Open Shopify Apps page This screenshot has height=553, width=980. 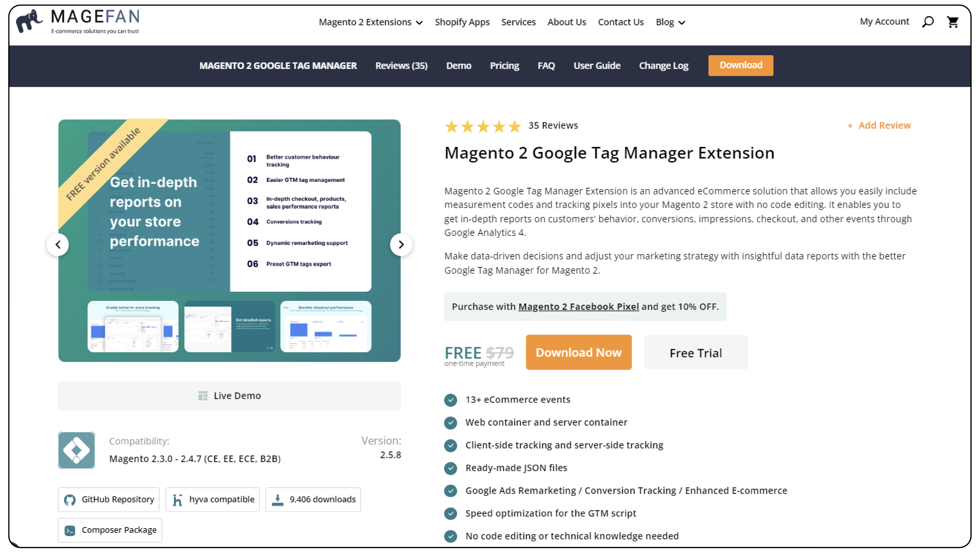pos(462,22)
